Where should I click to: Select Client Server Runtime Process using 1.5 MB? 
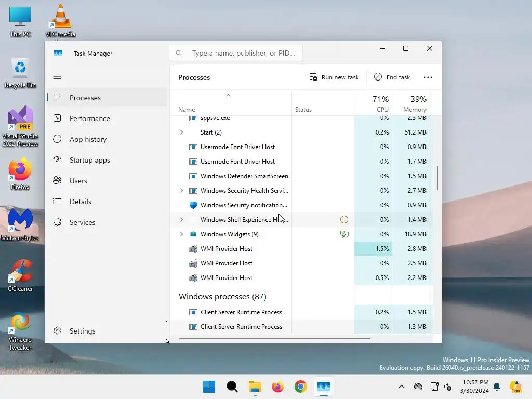pyautogui.click(x=301, y=312)
